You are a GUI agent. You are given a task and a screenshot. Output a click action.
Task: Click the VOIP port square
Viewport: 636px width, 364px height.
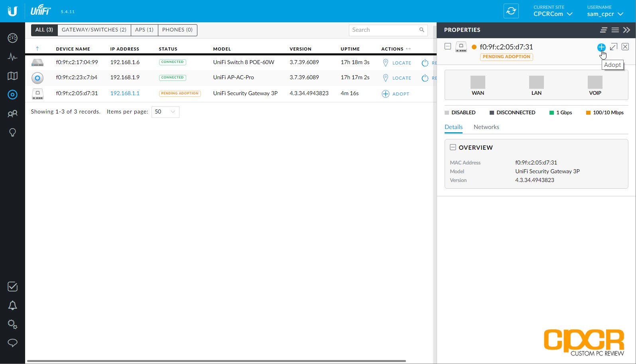[595, 82]
